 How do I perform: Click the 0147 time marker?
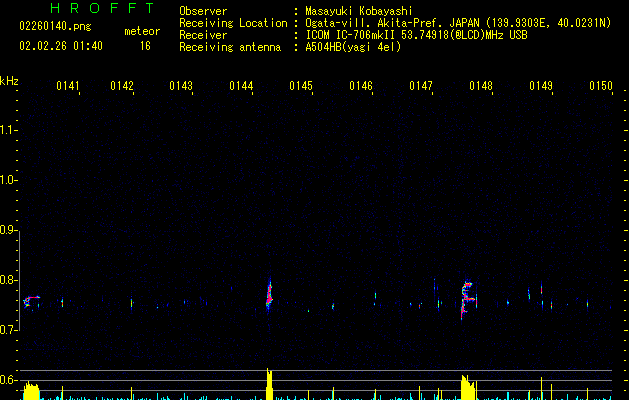(x=421, y=86)
